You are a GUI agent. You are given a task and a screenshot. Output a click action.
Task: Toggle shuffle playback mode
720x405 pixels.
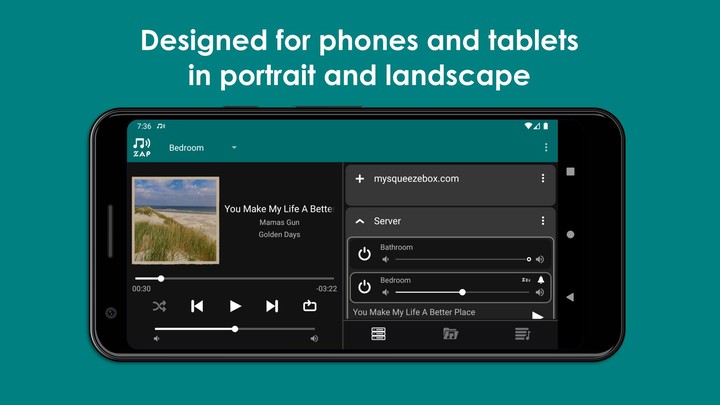tap(160, 306)
